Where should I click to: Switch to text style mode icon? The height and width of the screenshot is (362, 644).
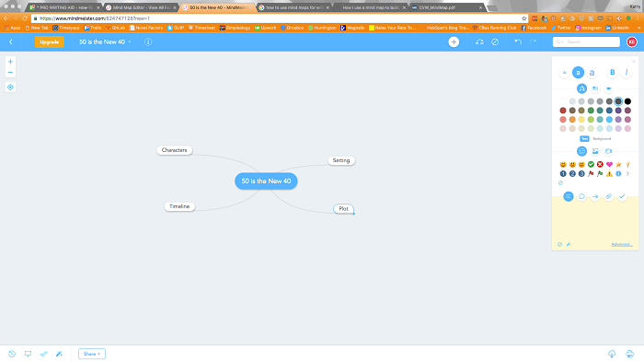pyautogui.click(x=581, y=88)
